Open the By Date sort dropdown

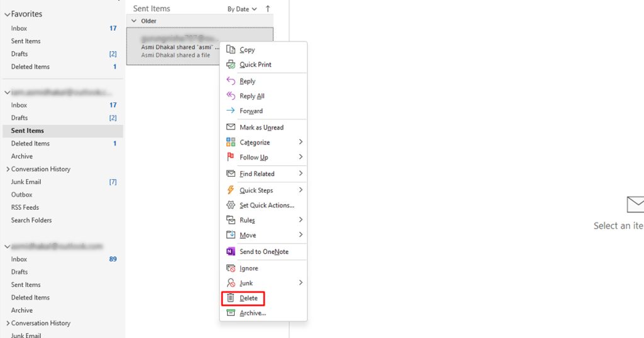tap(242, 9)
